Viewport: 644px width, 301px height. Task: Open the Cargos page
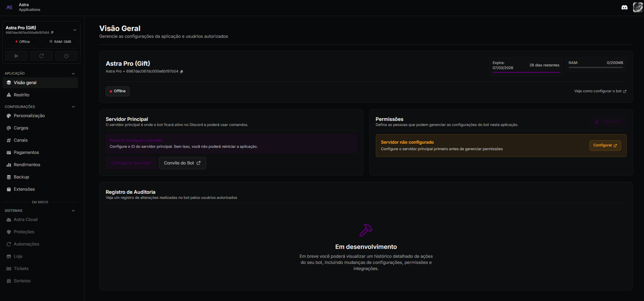coord(21,128)
